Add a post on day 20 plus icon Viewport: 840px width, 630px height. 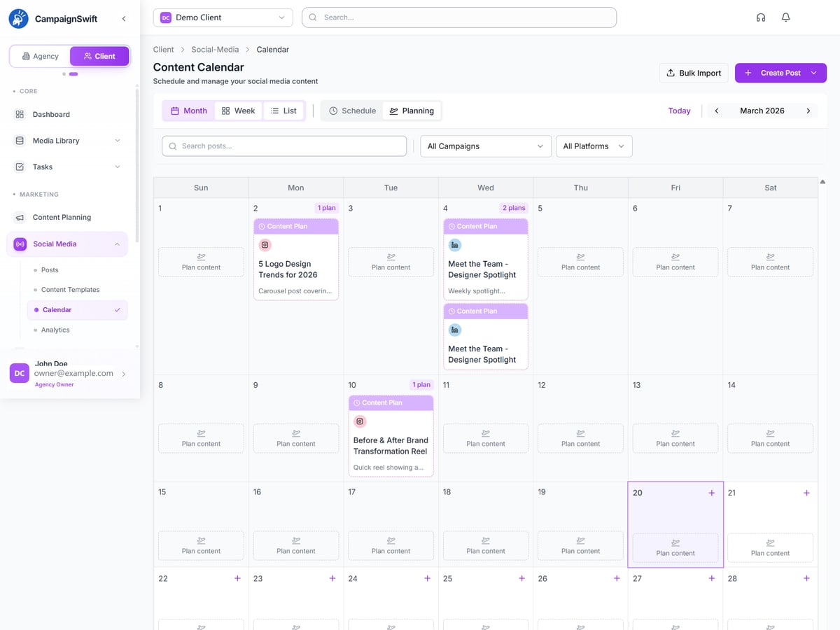(712, 493)
